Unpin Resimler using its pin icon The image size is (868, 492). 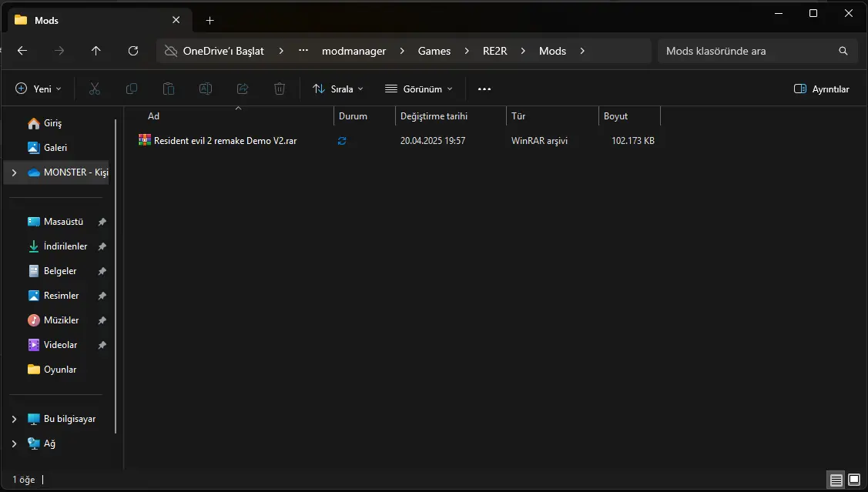[x=102, y=296]
